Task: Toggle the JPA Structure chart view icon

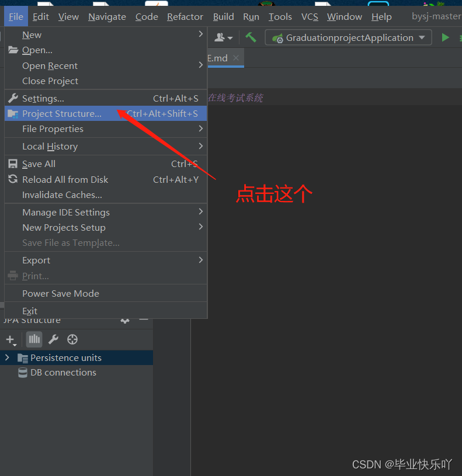Action: [x=34, y=339]
